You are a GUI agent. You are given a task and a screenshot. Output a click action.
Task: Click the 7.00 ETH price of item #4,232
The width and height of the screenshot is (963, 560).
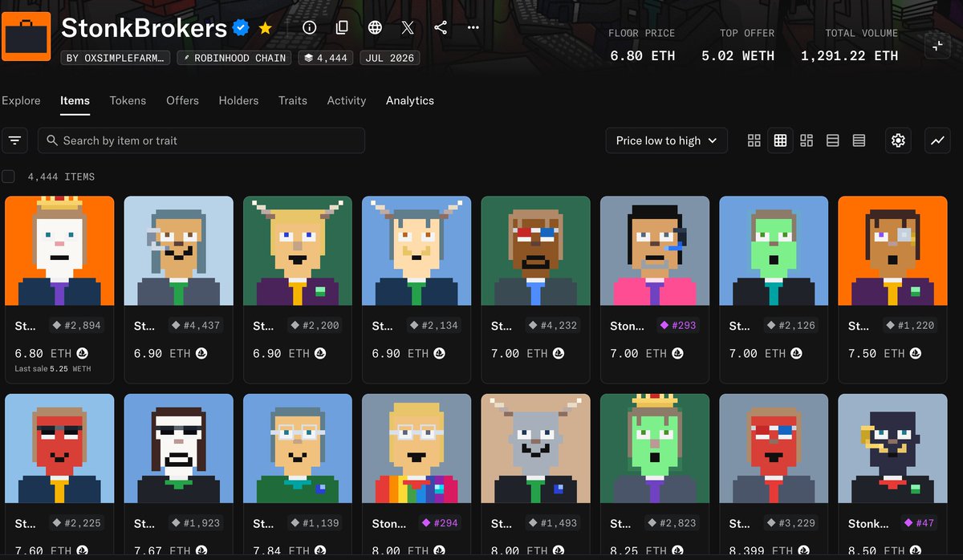click(518, 353)
